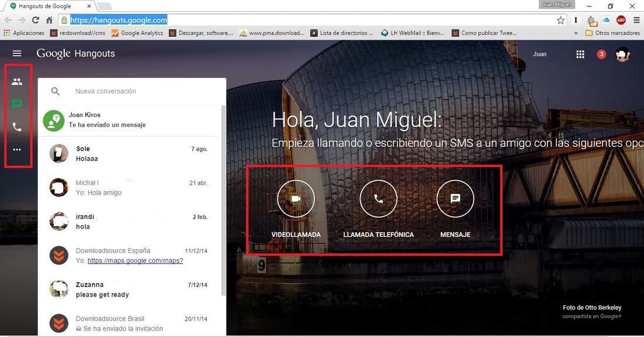Image resolution: width=644 pixels, height=337 pixels.
Task: Open the More options ellipsis icon
Action: tap(17, 149)
